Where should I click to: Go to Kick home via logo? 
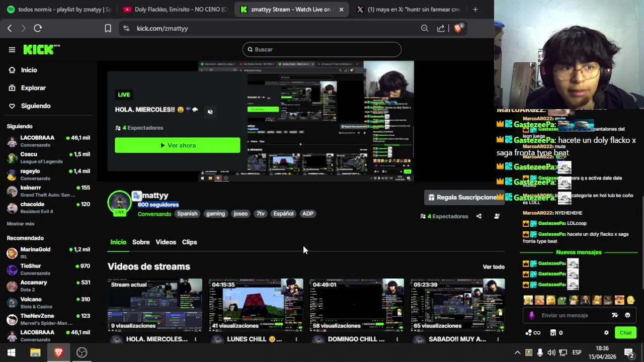coord(41,49)
